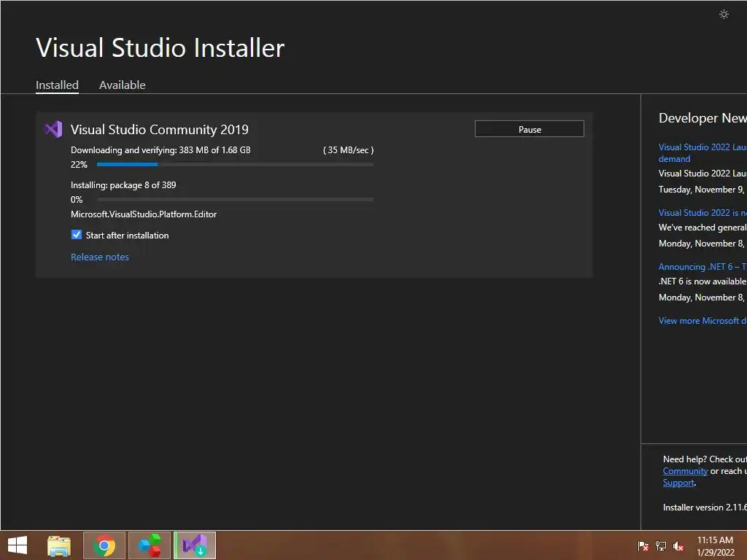Click View more Microsoft developer news link
This screenshot has height=560, width=747.
point(703,321)
